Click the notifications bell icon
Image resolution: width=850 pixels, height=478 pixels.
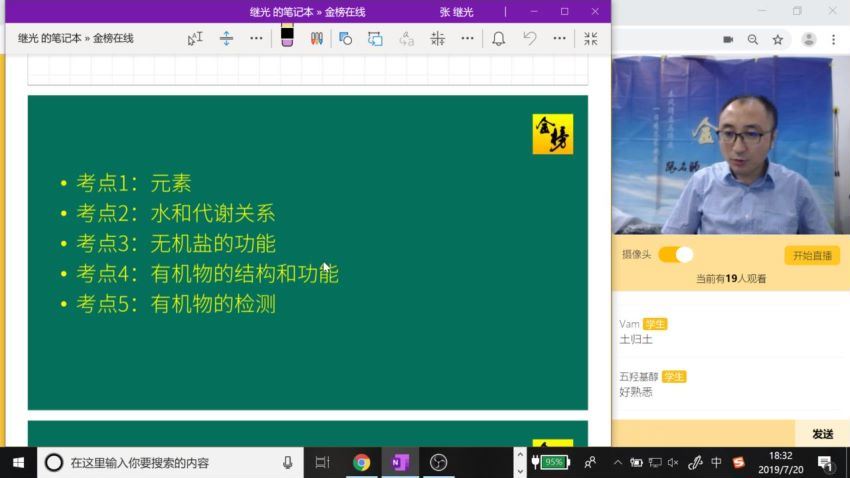pyautogui.click(x=499, y=38)
